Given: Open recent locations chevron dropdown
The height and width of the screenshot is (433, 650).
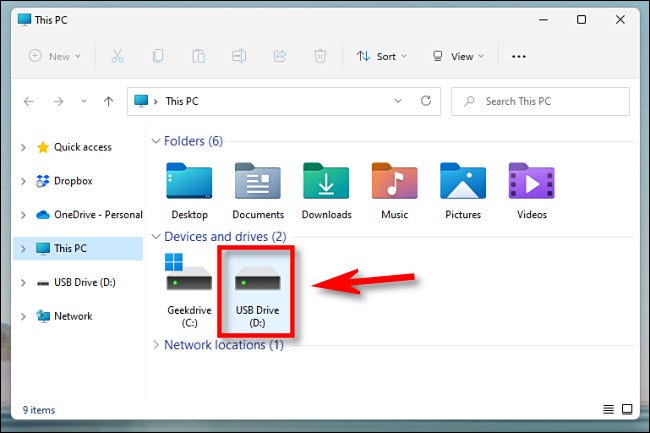Looking at the screenshot, I should [x=84, y=101].
